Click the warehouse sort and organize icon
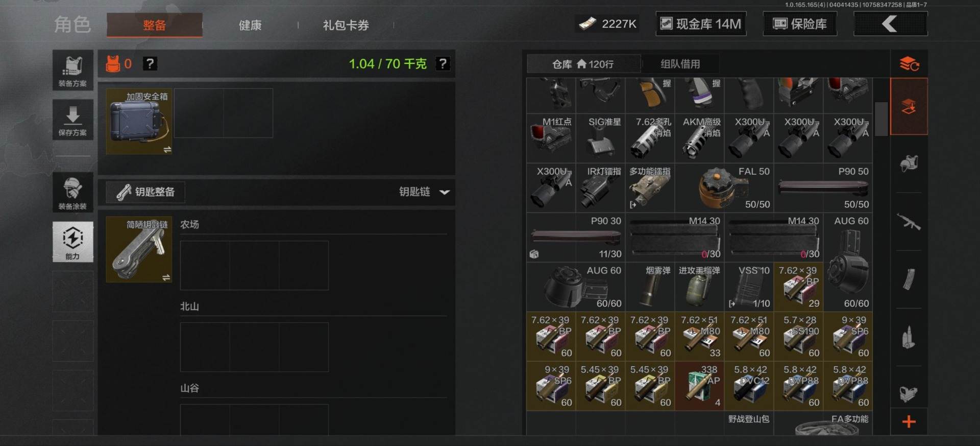The width and height of the screenshot is (980, 446). pyautogui.click(x=909, y=64)
